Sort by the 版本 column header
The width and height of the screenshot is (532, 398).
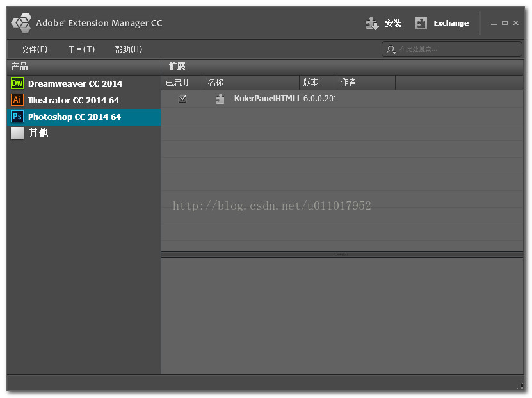318,83
